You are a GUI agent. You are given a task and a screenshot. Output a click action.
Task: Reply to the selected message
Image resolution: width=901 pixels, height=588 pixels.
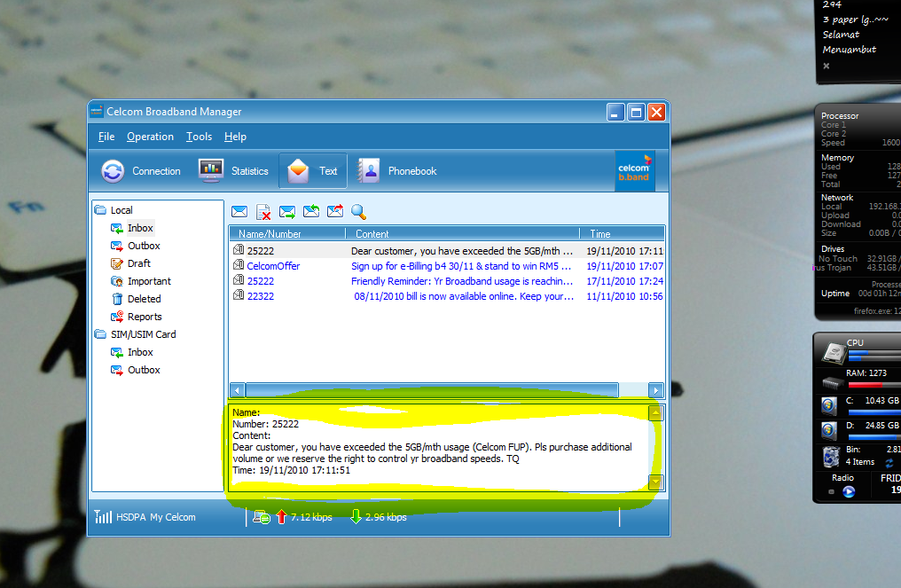point(311,211)
